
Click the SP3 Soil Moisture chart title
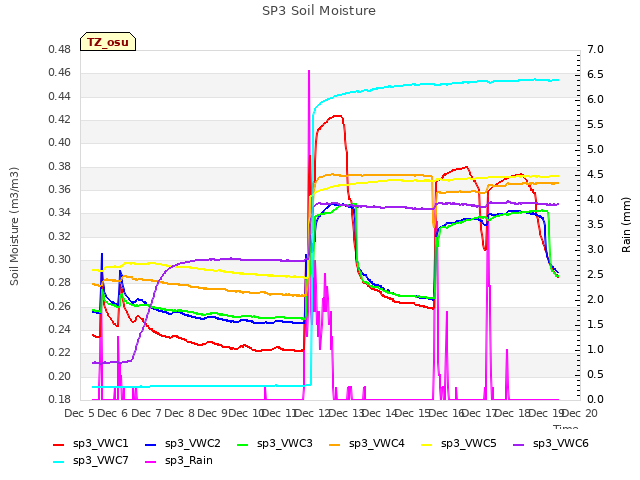[319, 11]
